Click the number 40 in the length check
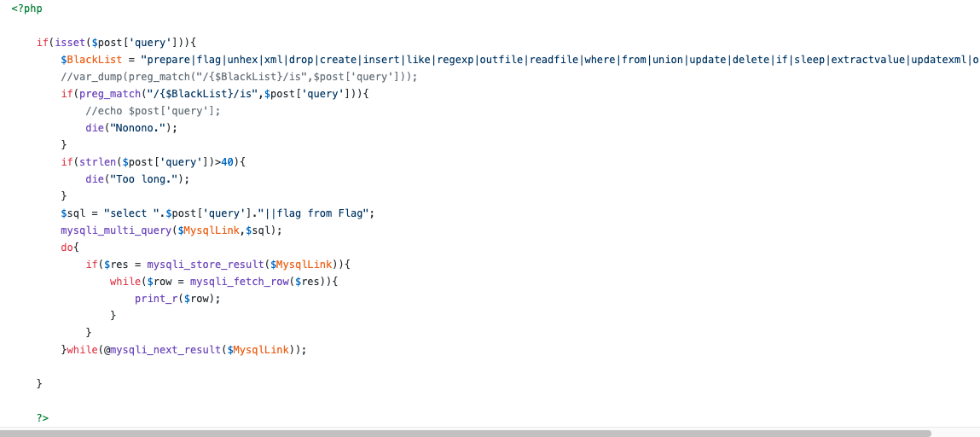 point(227,161)
